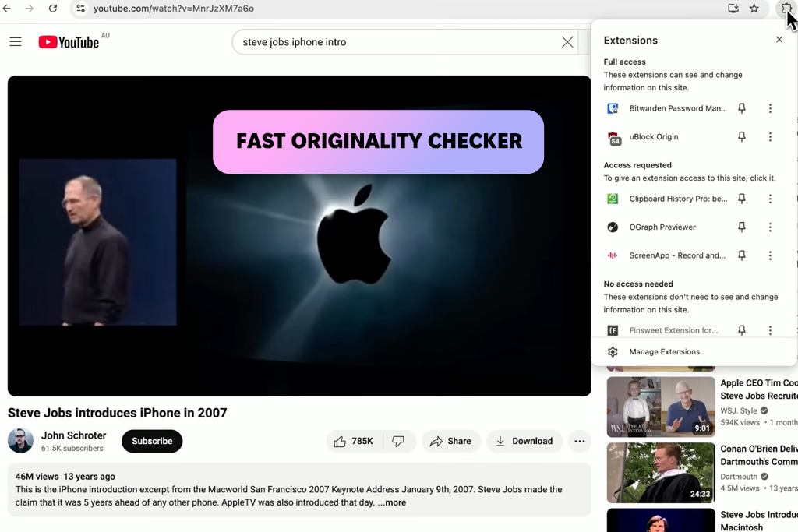The image size is (798, 532).
Task: Click the OGraph Previewer icon
Action: 613,227
